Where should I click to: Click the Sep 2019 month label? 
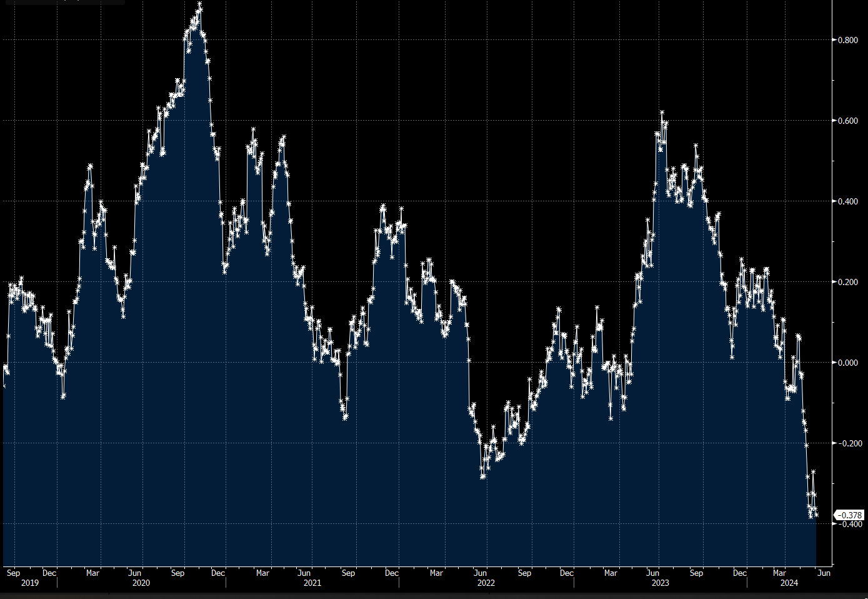point(14,573)
